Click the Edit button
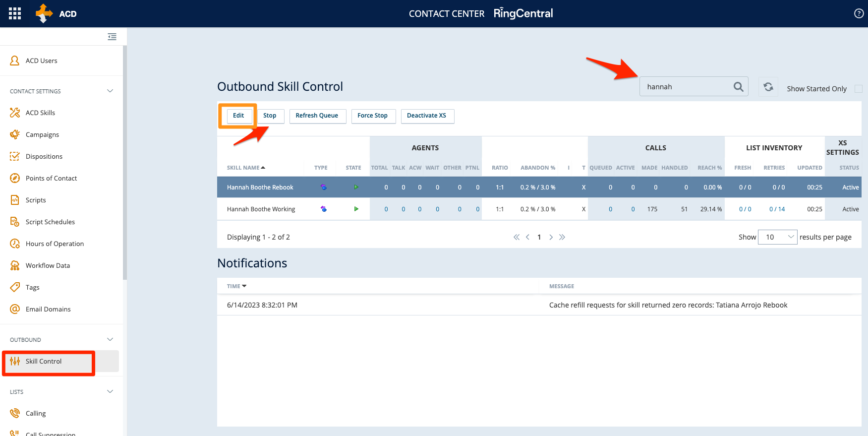 click(238, 116)
